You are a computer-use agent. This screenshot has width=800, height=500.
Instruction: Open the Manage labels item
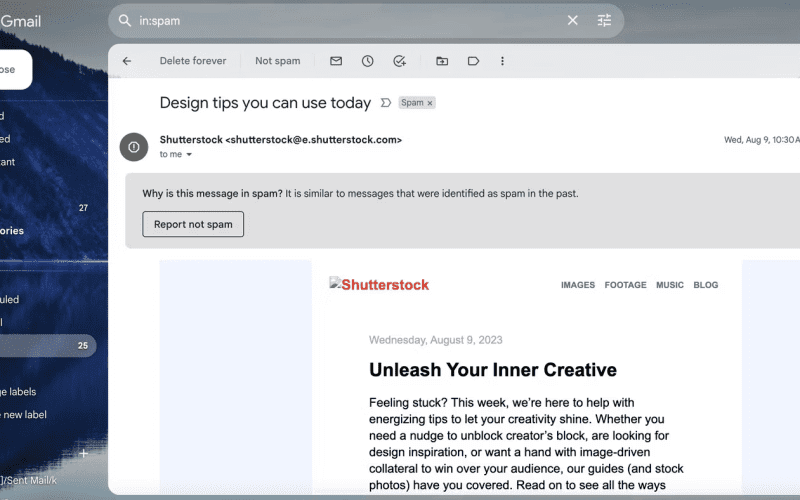click(18, 392)
